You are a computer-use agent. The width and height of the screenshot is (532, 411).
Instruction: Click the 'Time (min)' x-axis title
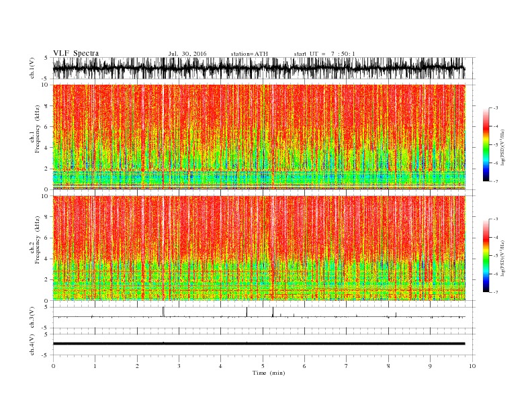[269, 373]
